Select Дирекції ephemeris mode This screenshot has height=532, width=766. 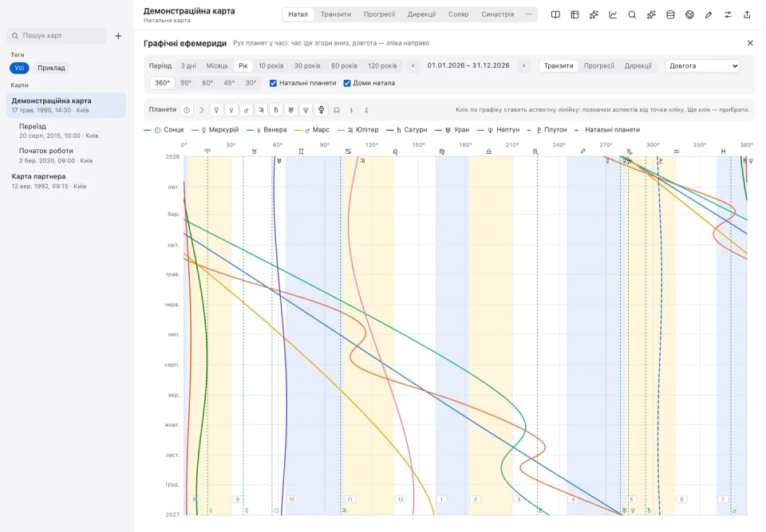(638, 66)
